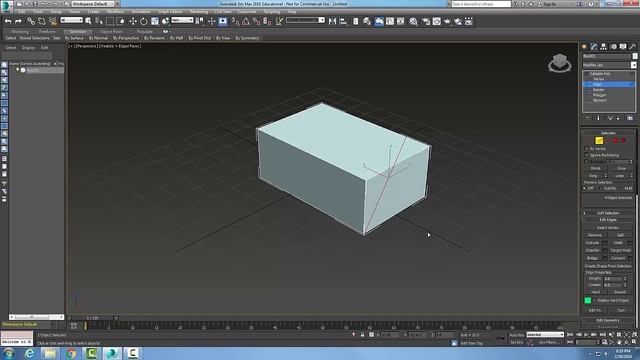640x360 pixels.
Task: Choose the Rectangular Selection Region tool
Action: click(x=110, y=21)
